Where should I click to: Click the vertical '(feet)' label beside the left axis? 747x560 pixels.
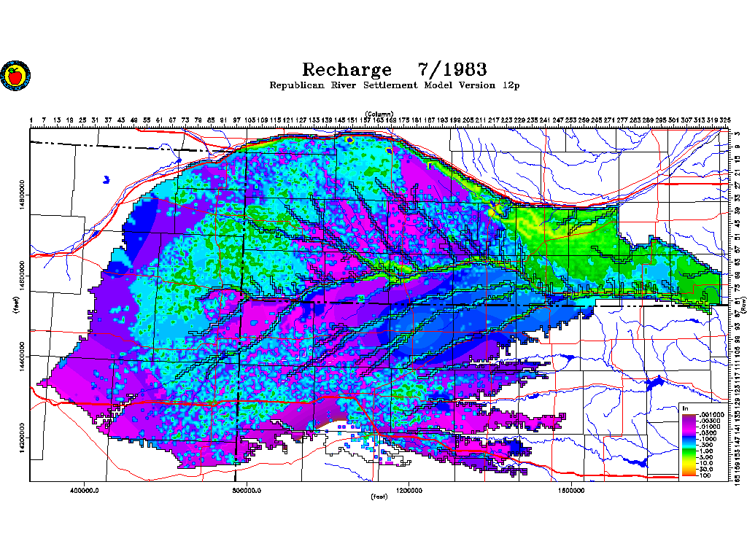coord(18,305)
